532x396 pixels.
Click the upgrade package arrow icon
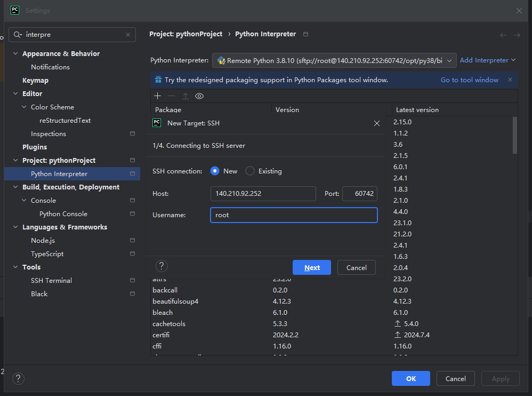pyautogui.click(x=186, y=96)
